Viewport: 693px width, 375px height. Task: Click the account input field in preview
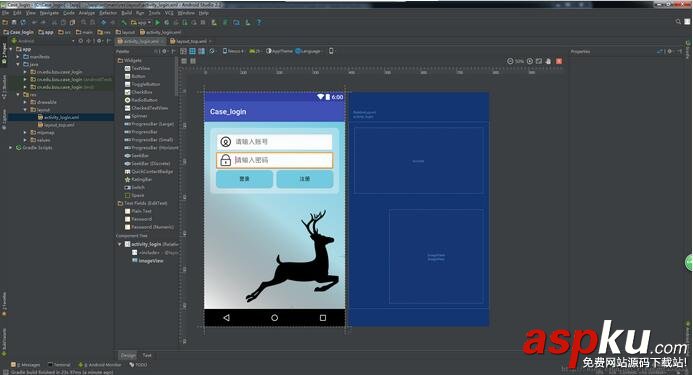[274, 142]
